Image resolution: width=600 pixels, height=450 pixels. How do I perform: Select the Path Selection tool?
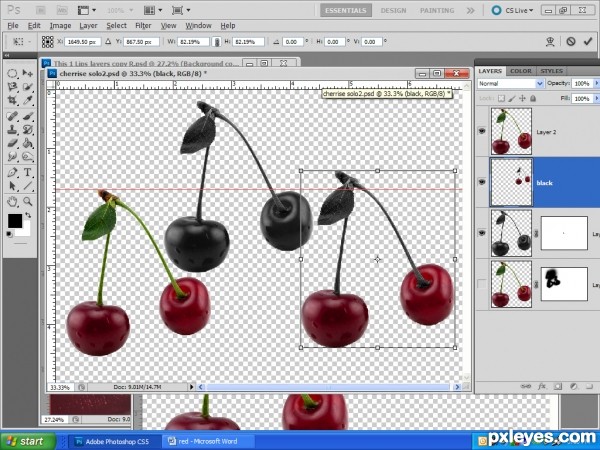[12, 186]
